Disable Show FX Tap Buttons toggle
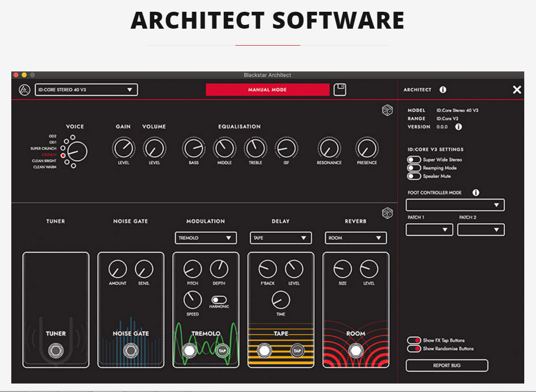The image size is (536, 392). (414, 340)
